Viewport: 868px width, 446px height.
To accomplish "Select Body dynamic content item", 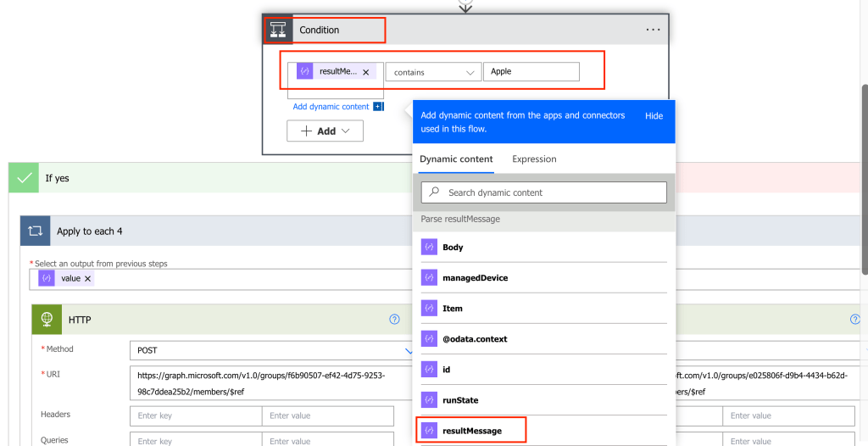I will (x=453, y=248).
